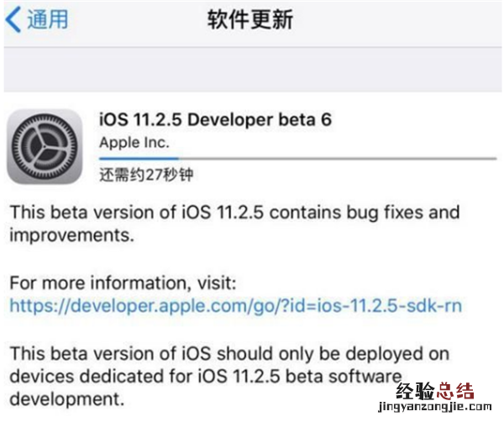
Task: Select the iOS 11.2.5 Developer beta 6 title
Action: (x=215, y=119)
